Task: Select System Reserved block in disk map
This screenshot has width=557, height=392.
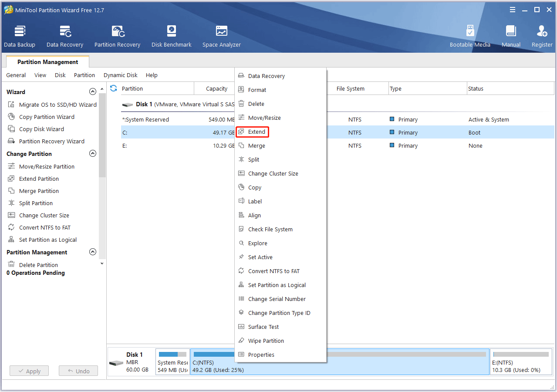Action: point(172,362)
